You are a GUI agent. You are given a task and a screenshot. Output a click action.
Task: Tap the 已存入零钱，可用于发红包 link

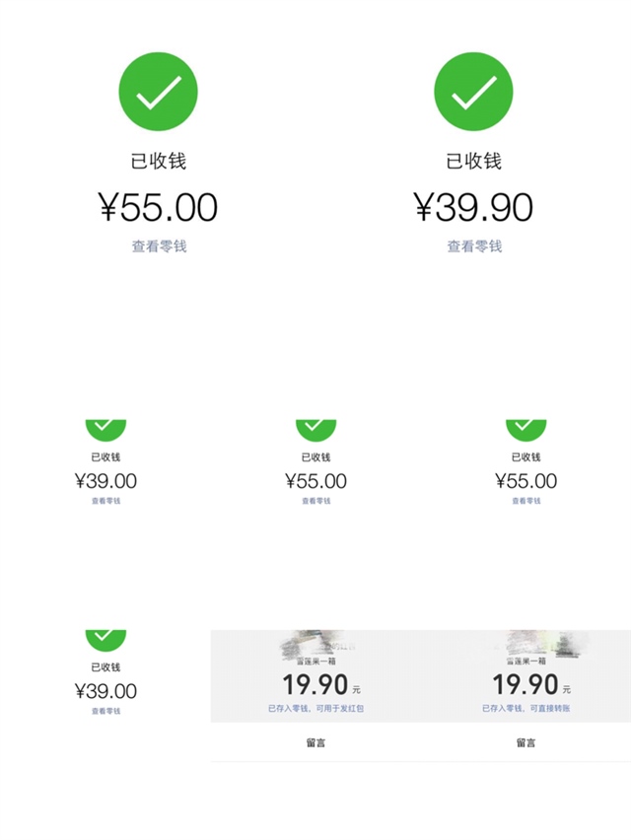[x=316, y=708]
